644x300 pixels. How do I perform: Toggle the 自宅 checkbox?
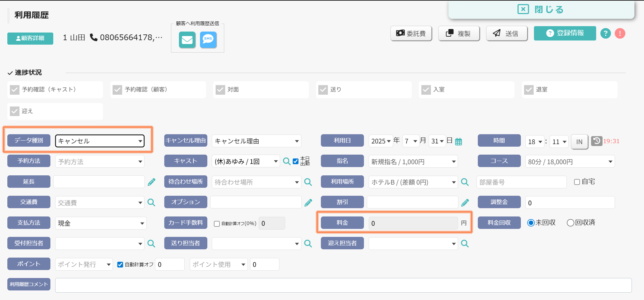577,182
